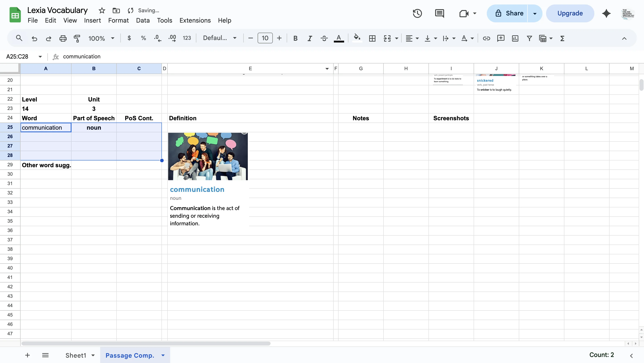Open the Extensions menu

click(195, 20)
